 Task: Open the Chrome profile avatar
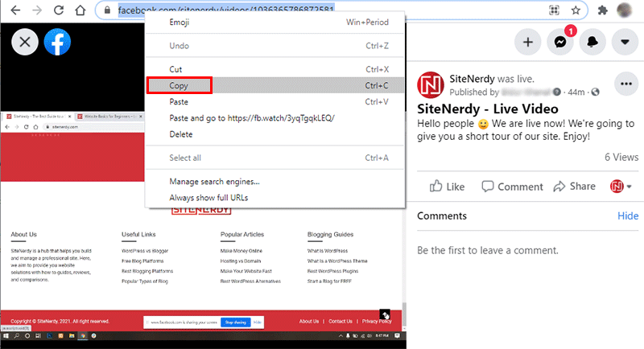[x=625, y=10]
